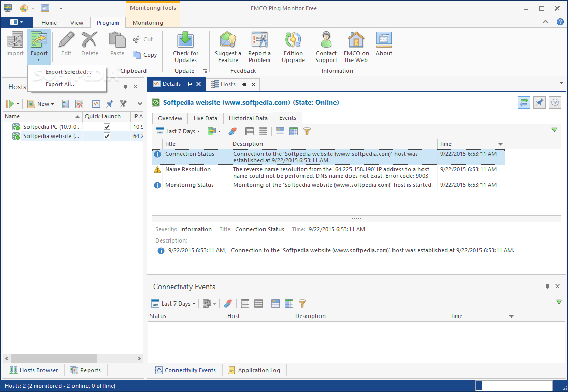Select the Name Resolution event row
Screen dimensions: 568x392
(328, 173)
